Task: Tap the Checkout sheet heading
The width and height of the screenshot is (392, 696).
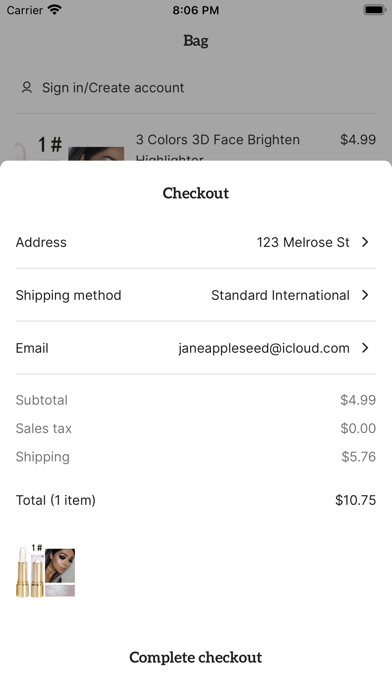Action: (x=196, y=193)
